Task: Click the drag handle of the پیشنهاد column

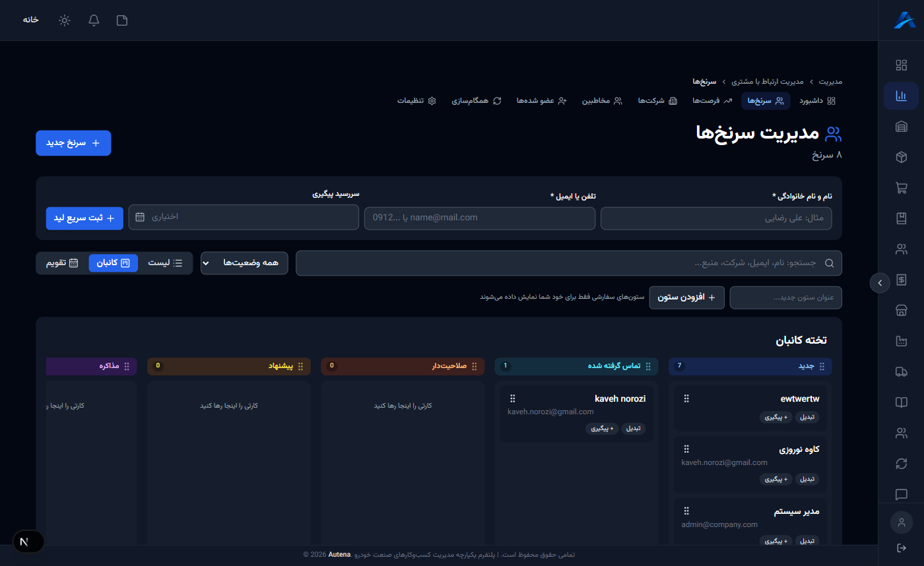Action: point(301,366)
